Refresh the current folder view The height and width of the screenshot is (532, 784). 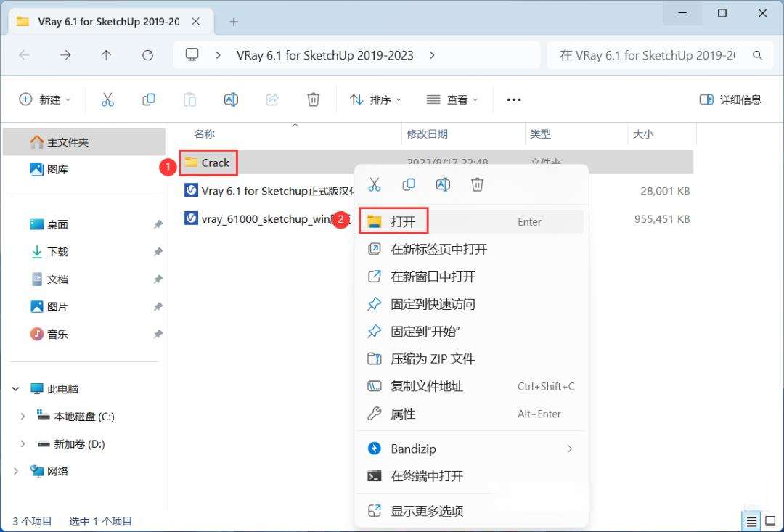pos(147,55)
